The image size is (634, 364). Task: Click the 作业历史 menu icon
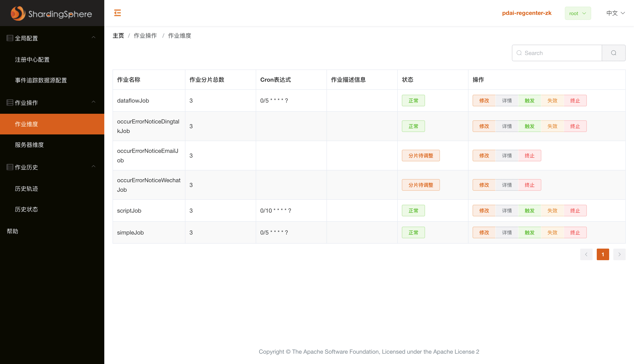point(10,167)
